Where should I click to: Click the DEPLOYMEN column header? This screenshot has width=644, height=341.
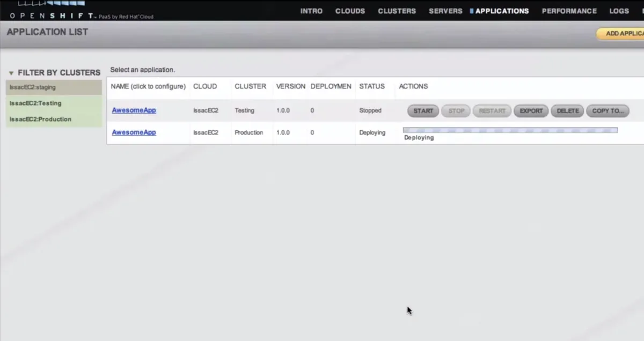(331, 86)
